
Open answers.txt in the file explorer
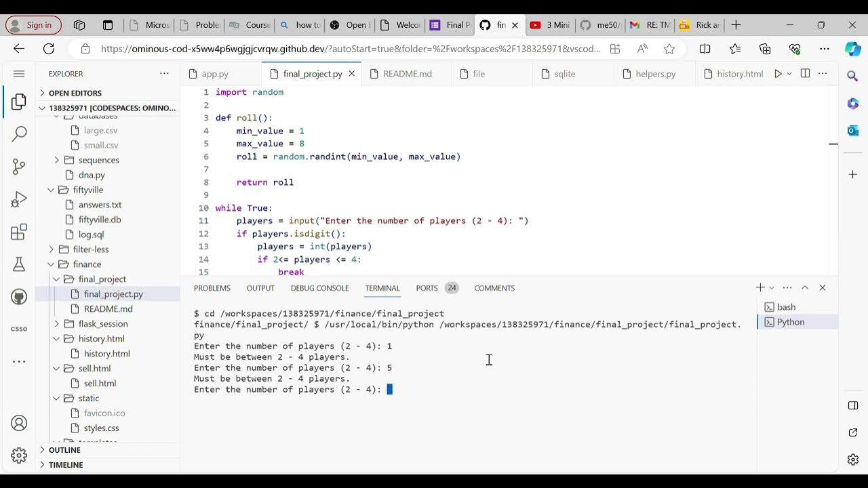(x=100, y=205)
